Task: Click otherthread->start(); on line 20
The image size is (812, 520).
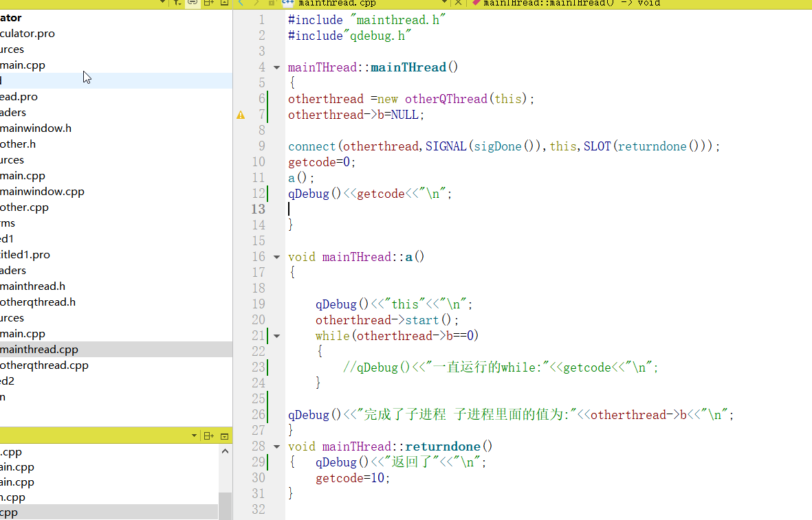Action: click(387, 320)
